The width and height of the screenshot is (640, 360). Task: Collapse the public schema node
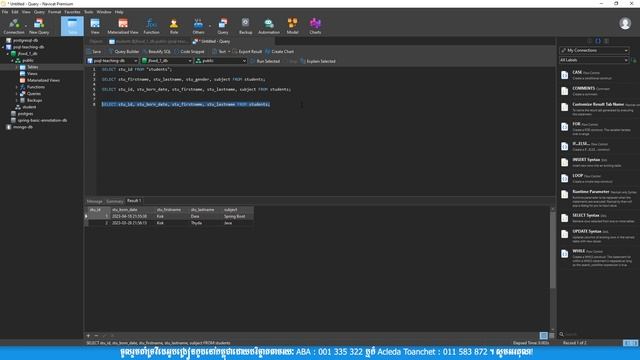coord(12,60)
